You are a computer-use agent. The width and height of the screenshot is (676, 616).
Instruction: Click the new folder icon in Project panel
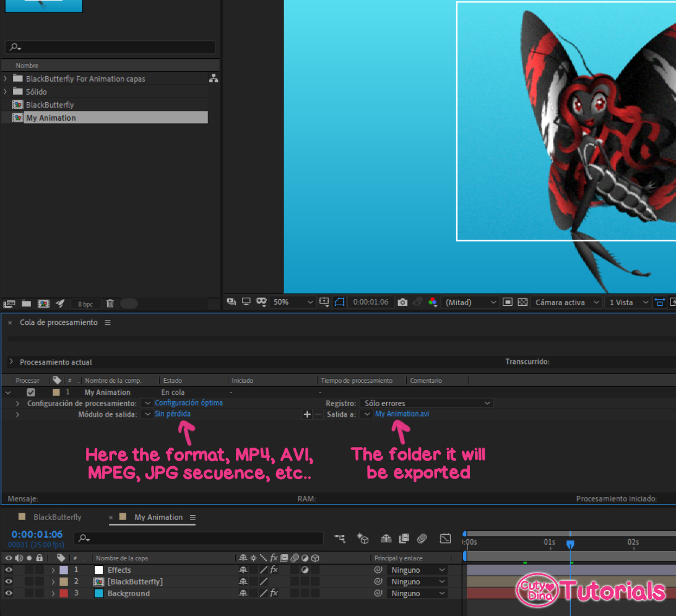pyautogui.click(x=26, y=303)
